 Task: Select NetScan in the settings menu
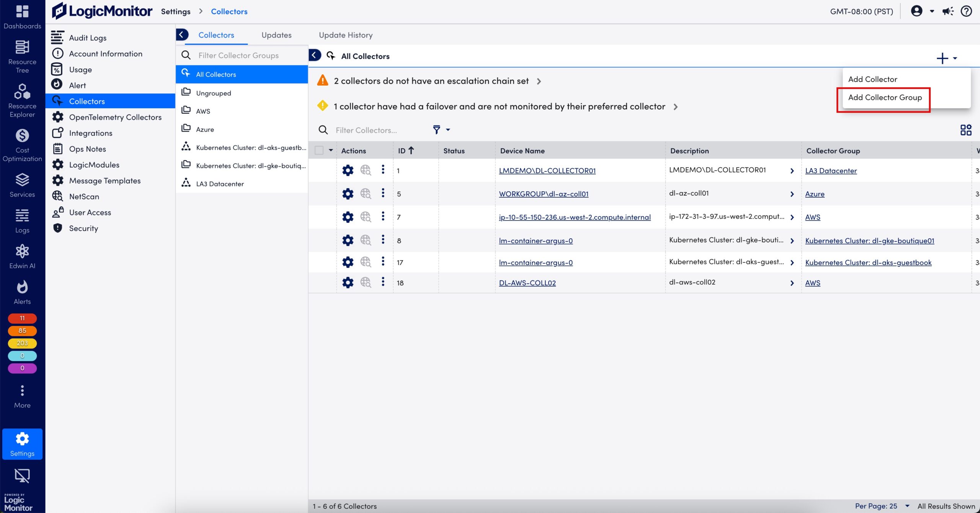[x=85, y=196]
